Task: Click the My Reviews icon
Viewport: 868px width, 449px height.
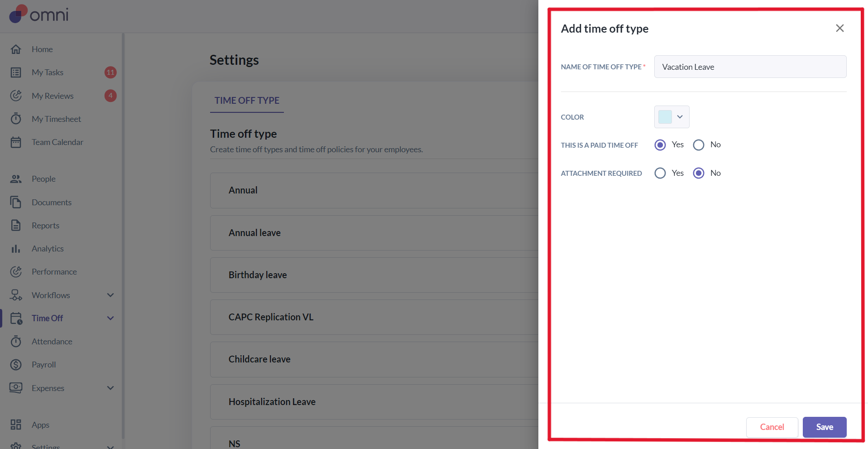Action: tap(16, 96)
